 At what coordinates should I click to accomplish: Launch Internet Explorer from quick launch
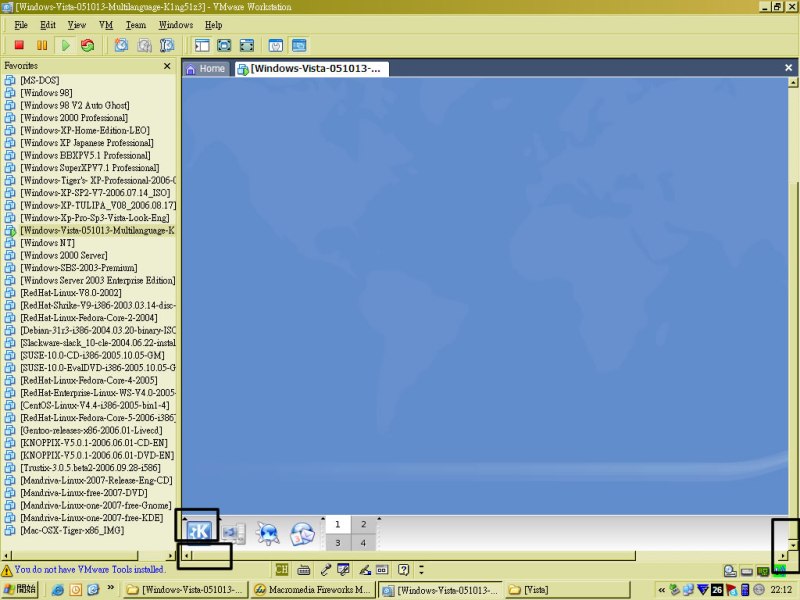coord(58,590)
